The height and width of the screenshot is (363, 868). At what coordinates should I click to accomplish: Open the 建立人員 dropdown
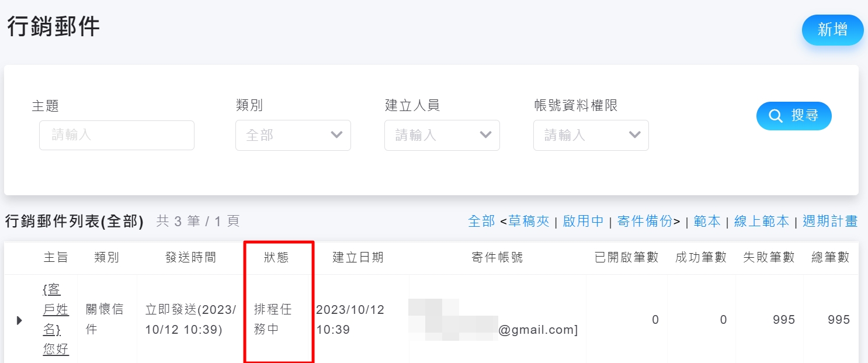(x=442, y=135)
